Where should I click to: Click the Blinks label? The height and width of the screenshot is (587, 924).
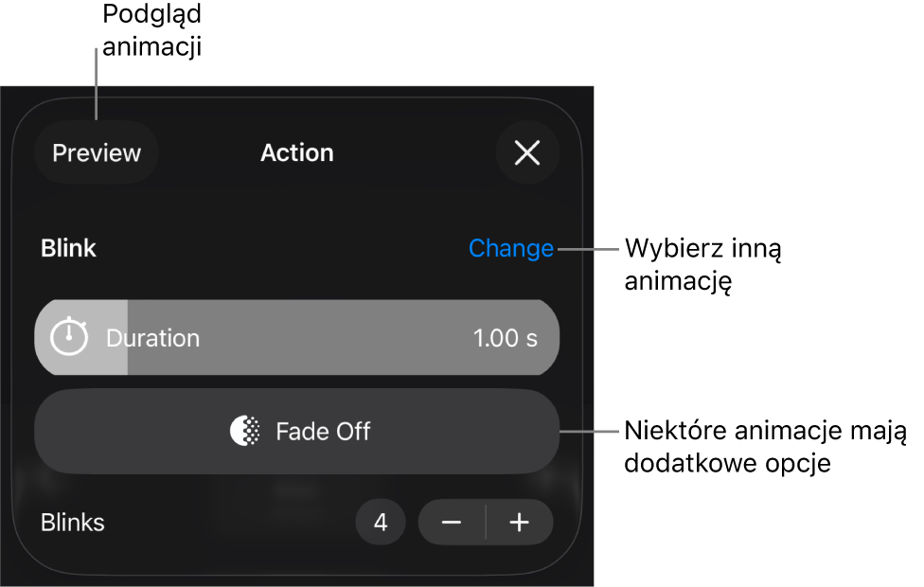73,523
